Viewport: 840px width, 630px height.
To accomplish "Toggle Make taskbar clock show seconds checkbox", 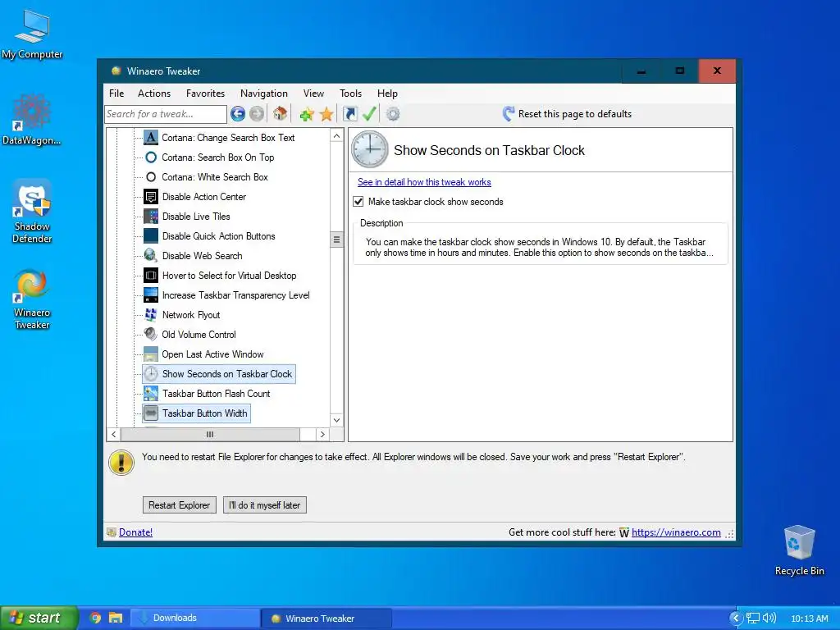I will point(358,202).
